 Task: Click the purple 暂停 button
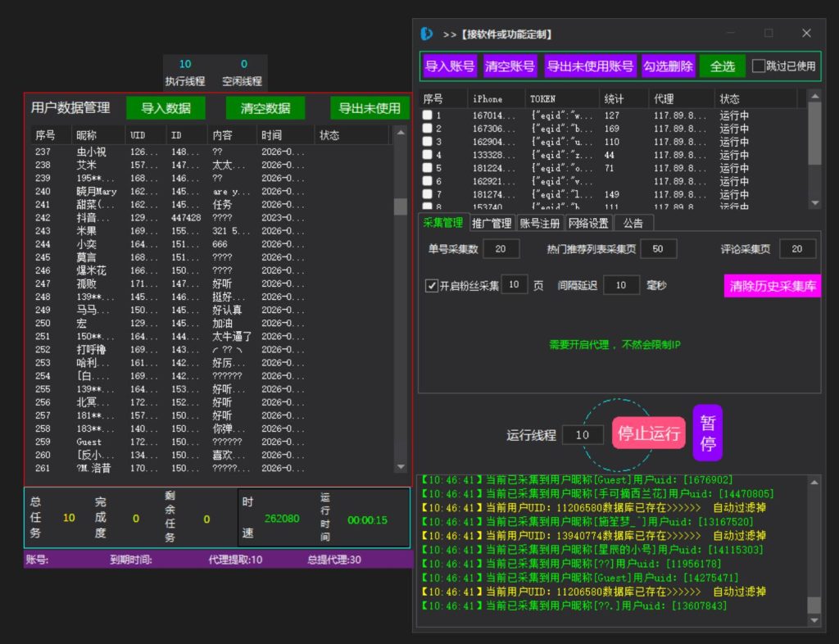[x=708, y=433]
